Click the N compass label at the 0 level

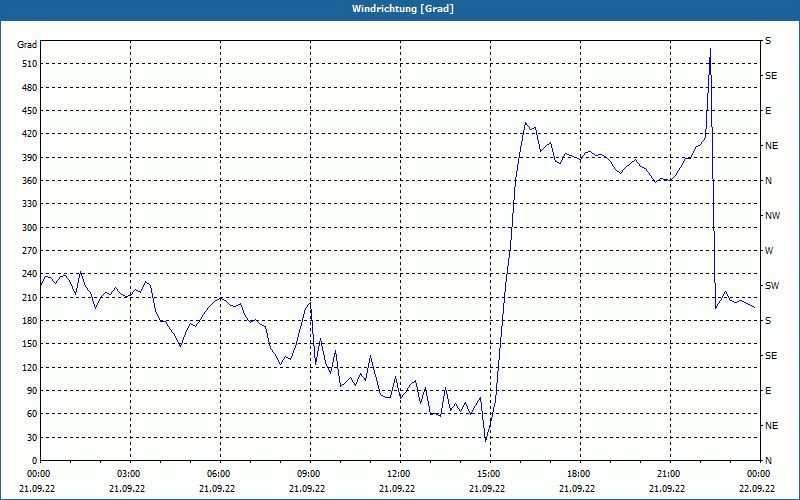pos(768,461)
